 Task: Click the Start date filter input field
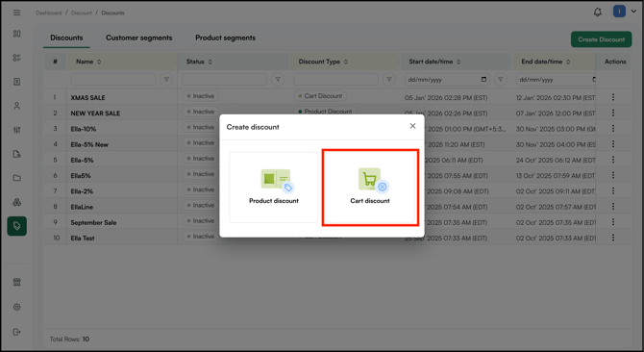[x=447, y=79]
